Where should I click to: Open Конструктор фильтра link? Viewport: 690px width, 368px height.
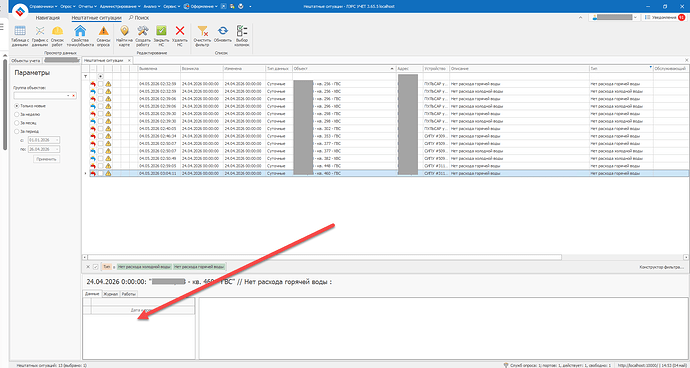(661, 267)
